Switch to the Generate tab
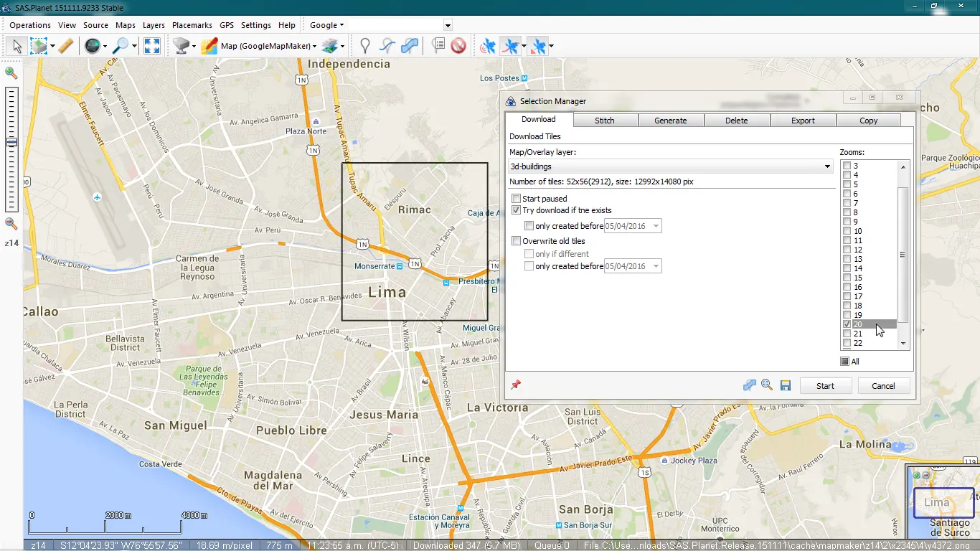Screen dimensions: 980x551 (x=671, y=121)
